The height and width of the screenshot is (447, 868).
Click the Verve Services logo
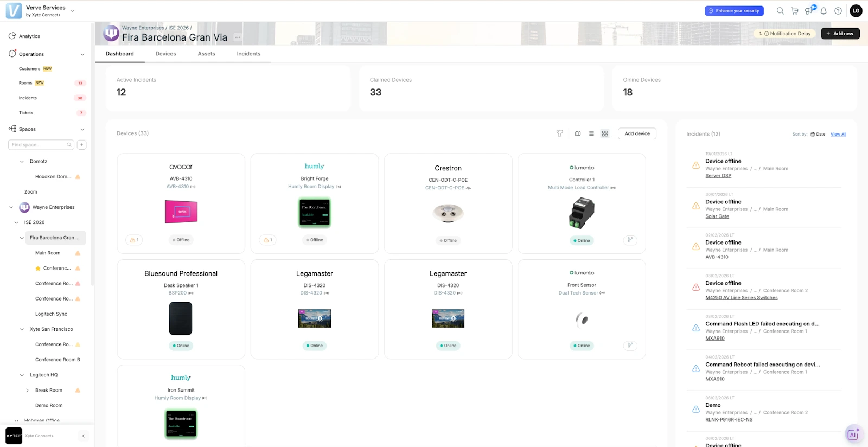coord(14,11)
